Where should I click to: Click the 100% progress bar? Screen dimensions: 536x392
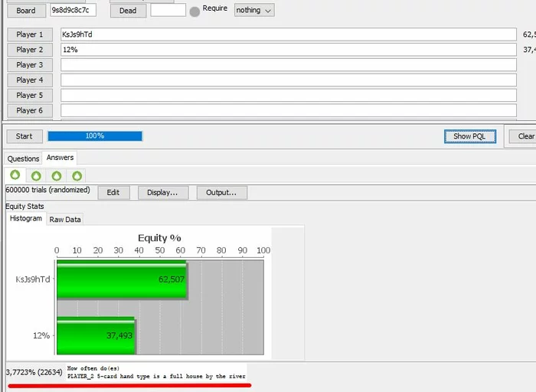click(95, 136)
